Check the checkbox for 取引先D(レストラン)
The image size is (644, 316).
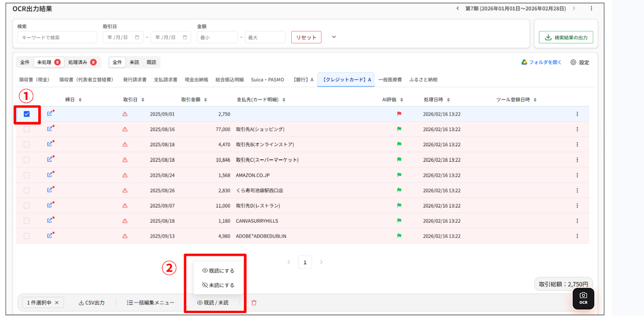pos(27,205)
